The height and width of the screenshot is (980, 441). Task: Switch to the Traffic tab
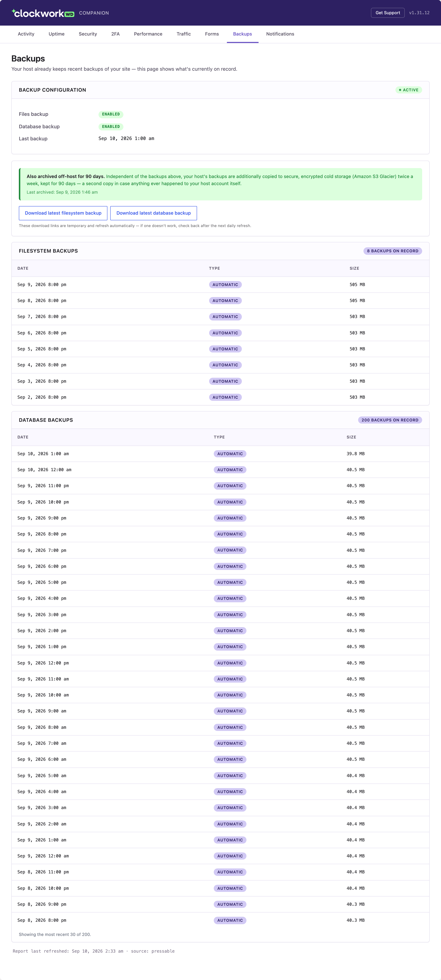(184, 34)
